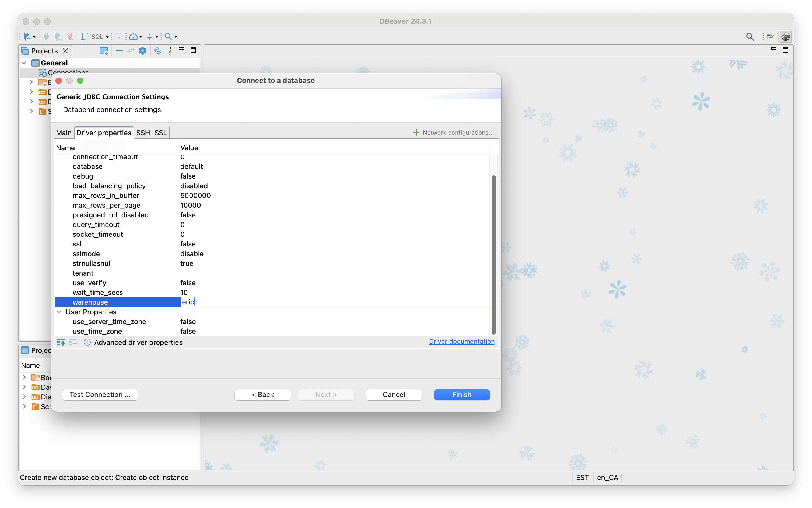Open the dashboard gauge icon
This screenshot has width=812, height=508.
point(133,37)
